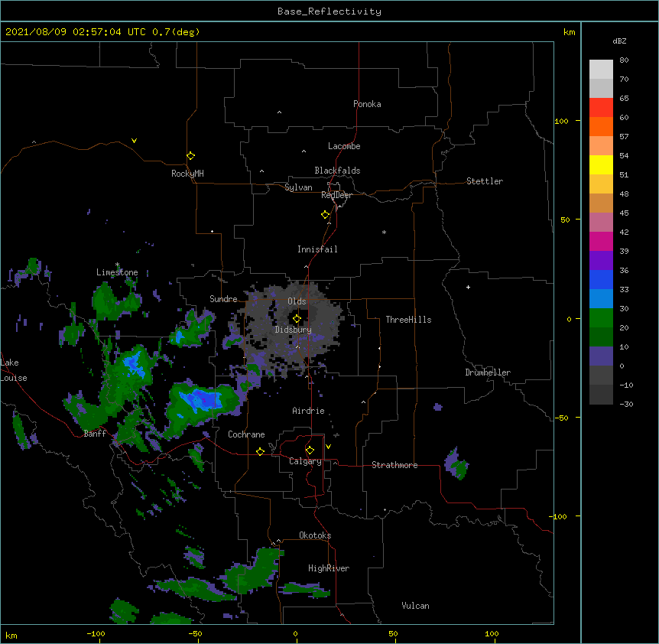This screenshot has width=659, height=644.
Task: Click the Okotoks label
Action: (315, 535)
